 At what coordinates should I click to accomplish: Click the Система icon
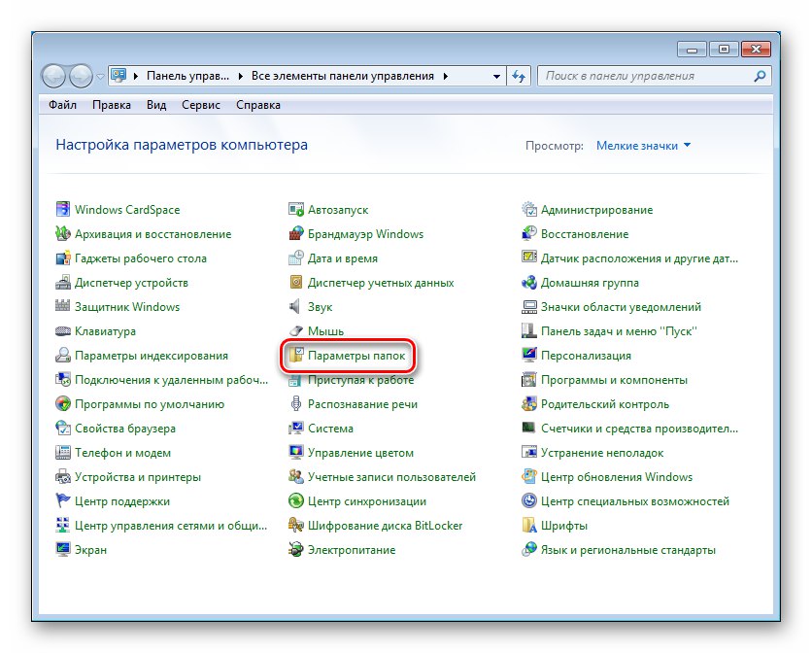tap(295, 429)
